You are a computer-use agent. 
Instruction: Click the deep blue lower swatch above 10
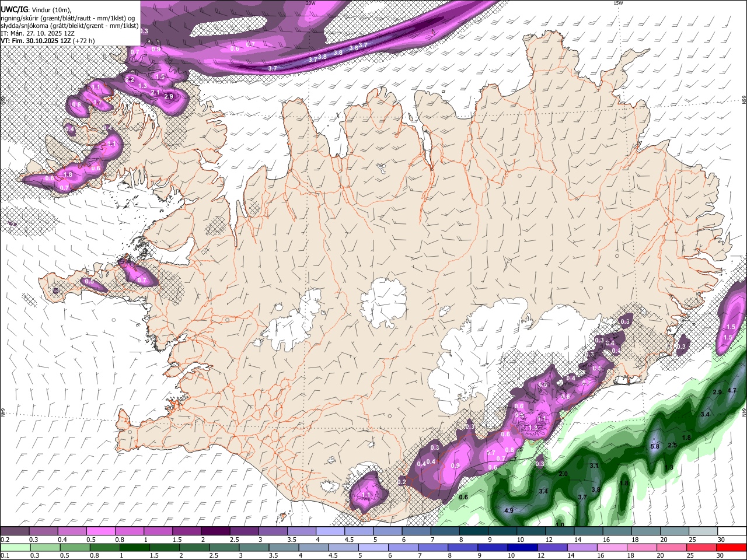click(522, 547)
